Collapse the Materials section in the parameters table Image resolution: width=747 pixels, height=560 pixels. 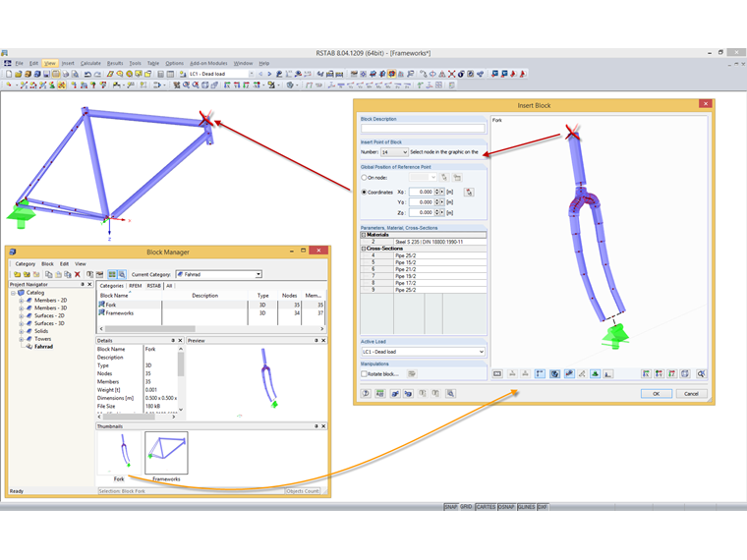tap(363, 235)
